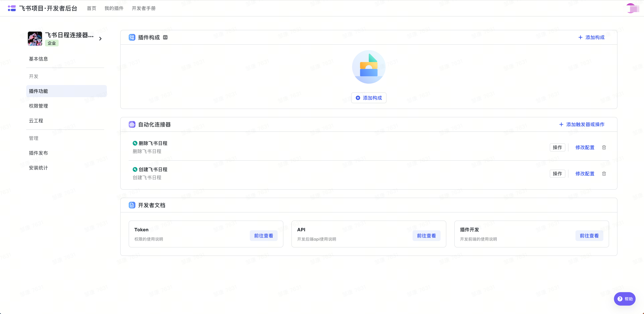Click the 创建飞书日程 action title
The image size is (644, 314).
tap(153, 169)
